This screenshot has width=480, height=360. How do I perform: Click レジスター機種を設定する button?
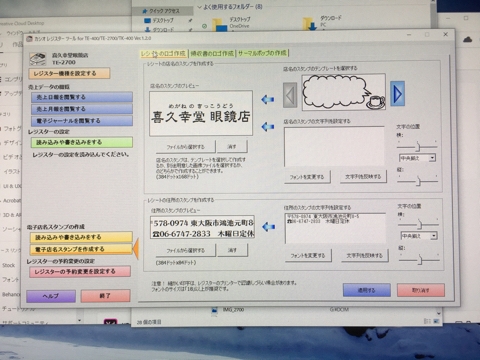(69, 73)
